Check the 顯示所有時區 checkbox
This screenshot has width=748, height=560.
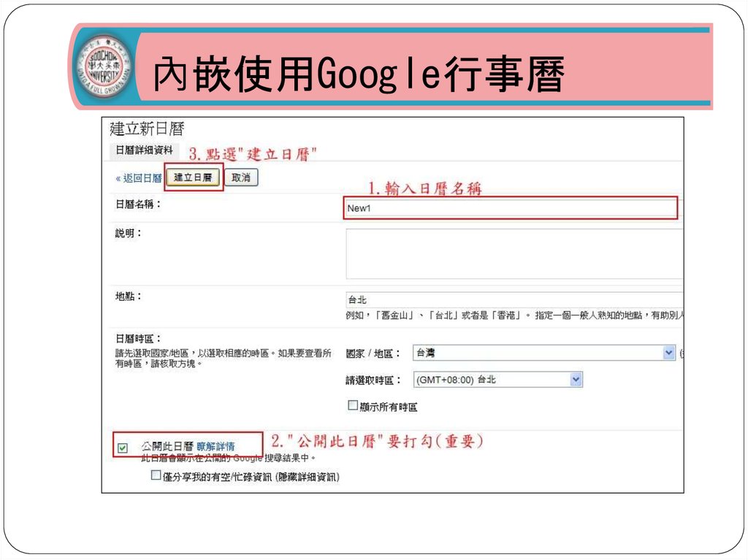coord(353,405)
